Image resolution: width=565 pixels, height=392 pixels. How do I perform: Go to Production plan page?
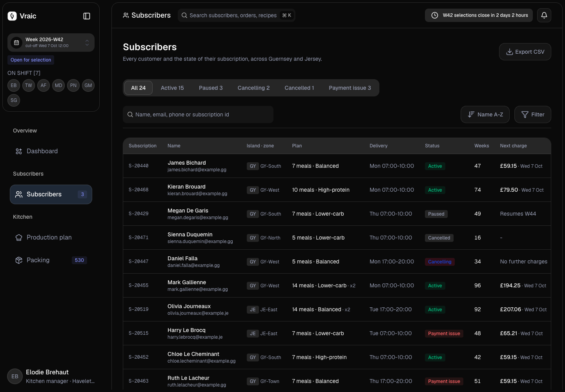[51, 238]
